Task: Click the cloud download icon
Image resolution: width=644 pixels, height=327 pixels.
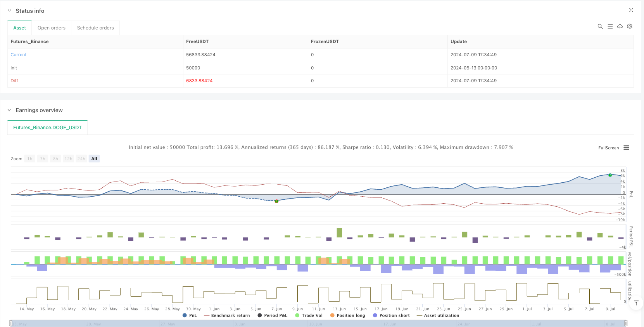Action: click(x=620, y=26)
